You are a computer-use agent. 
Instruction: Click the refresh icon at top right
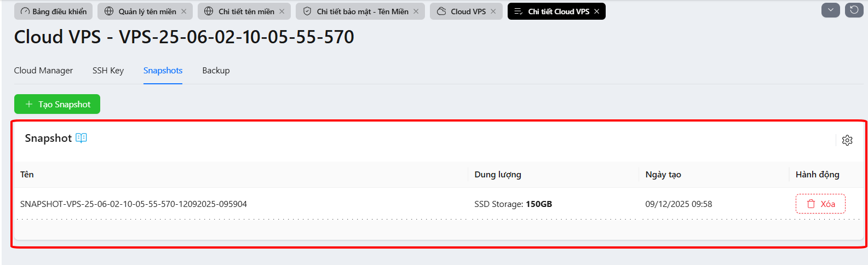point(854,10)
